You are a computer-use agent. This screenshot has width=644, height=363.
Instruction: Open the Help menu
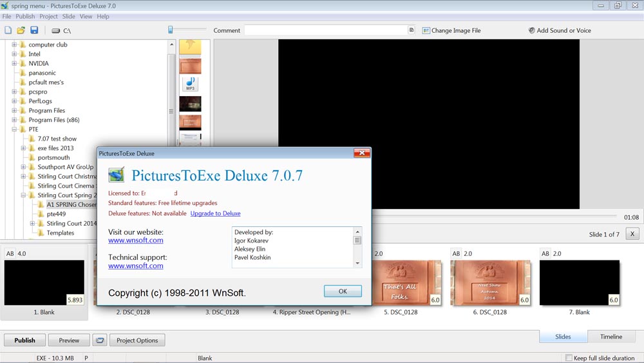click(x=103, y=17)
